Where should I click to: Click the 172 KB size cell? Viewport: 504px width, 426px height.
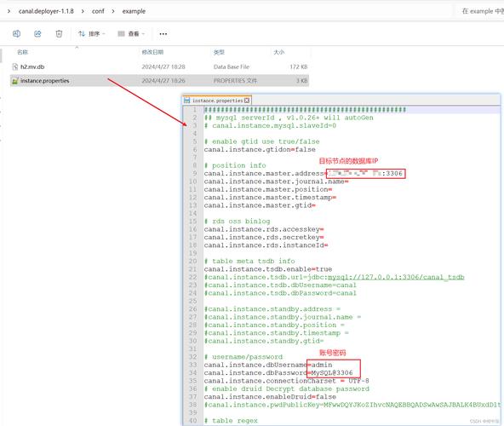point(299,66)
